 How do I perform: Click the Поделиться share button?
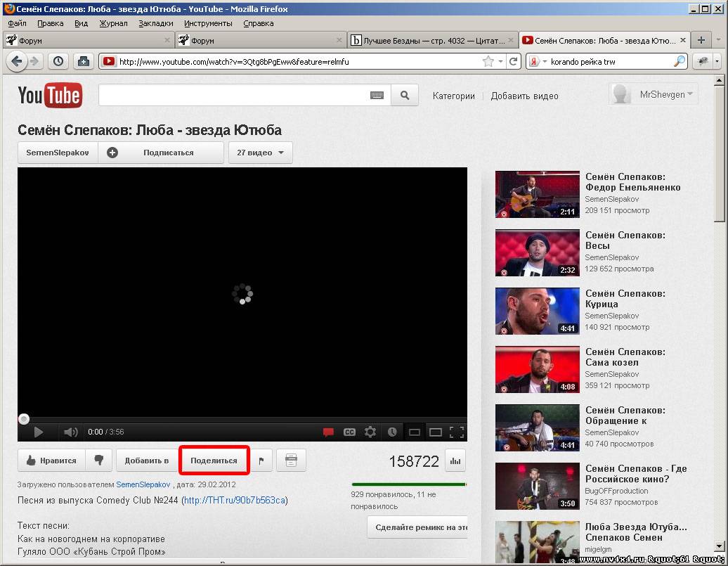coord(214,461)
